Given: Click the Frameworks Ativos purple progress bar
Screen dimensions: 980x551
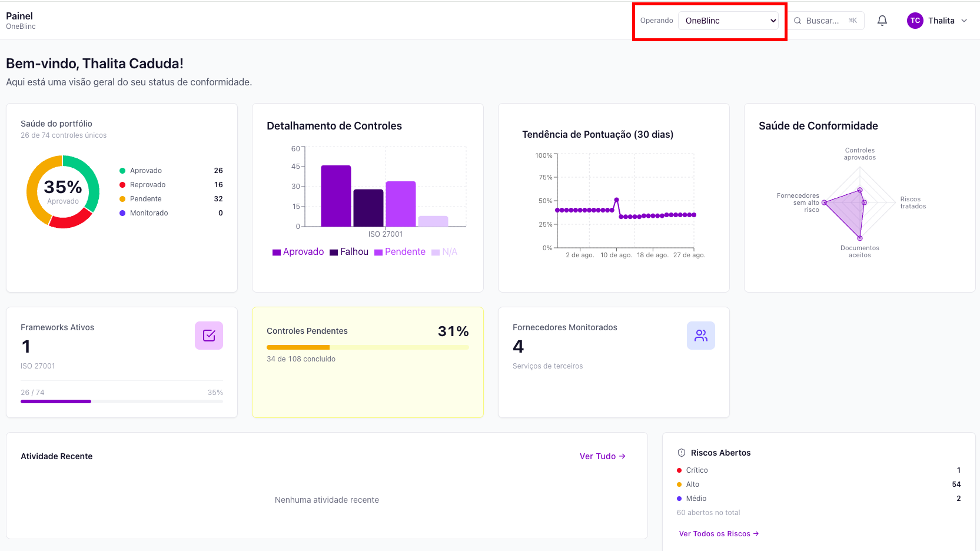Looking at the screenshot, I should 56,401.
